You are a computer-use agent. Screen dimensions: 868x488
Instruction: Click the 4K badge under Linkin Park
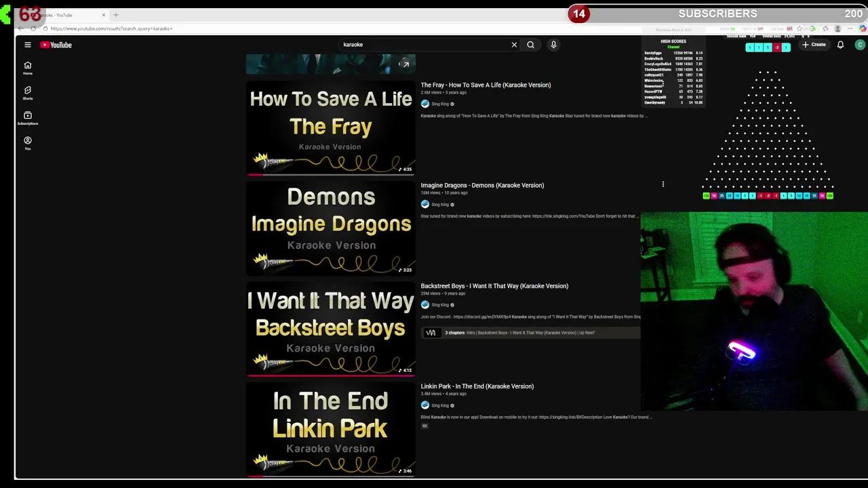pos(425,426)
